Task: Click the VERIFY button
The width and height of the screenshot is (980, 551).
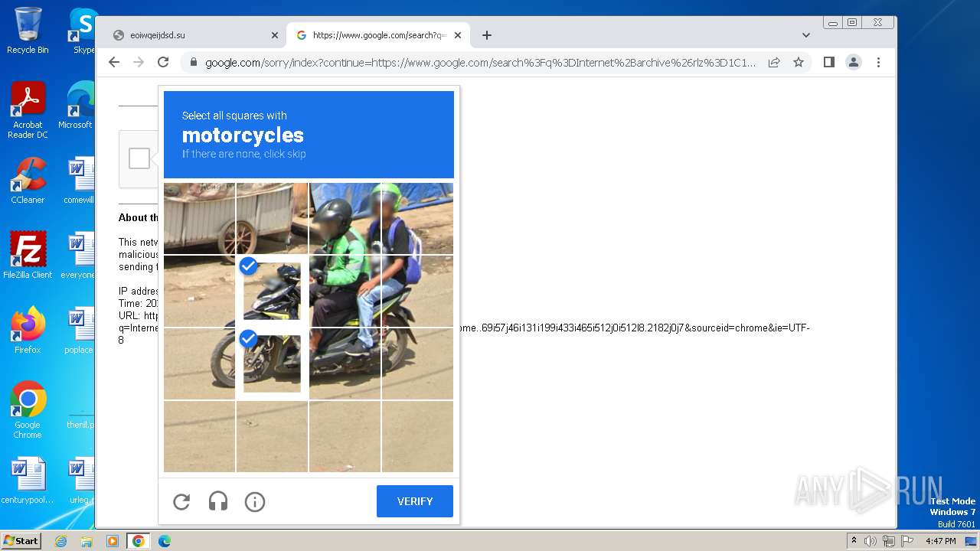Action: point(415,501)
